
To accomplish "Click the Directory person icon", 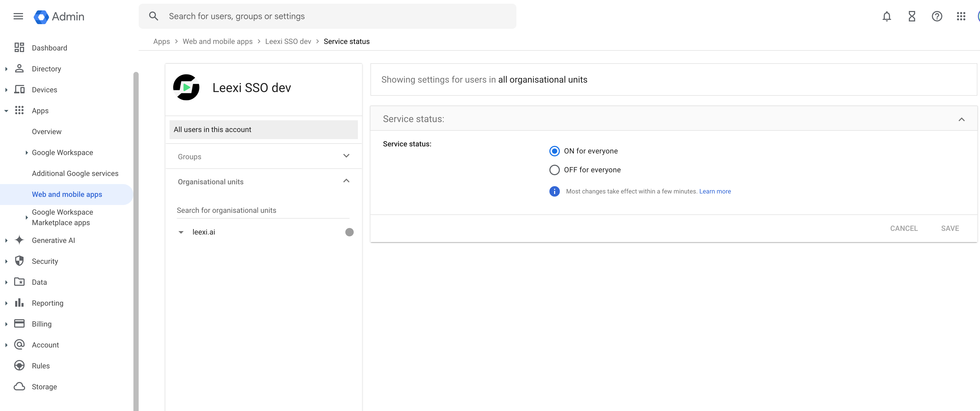I will pyautogui.click(x=19, y=68).
